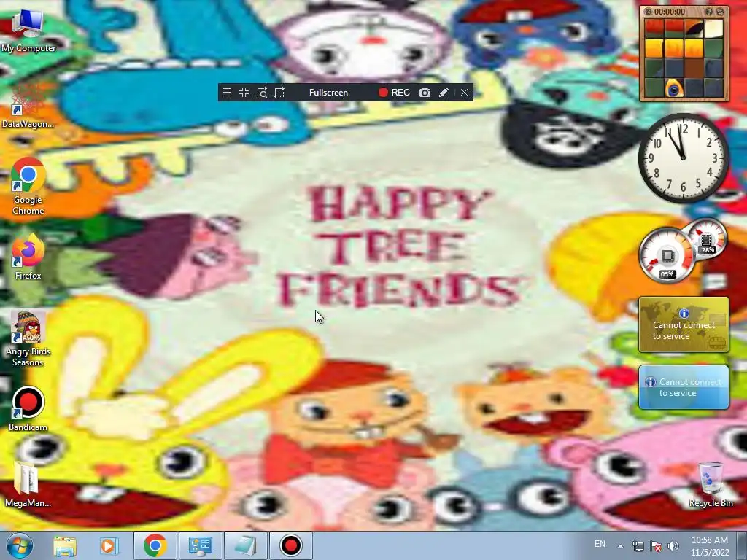This screenshot has height=560, width=747.
Task: Close the Bandicam recording toolbar
Action: click(x=465, y=93)
